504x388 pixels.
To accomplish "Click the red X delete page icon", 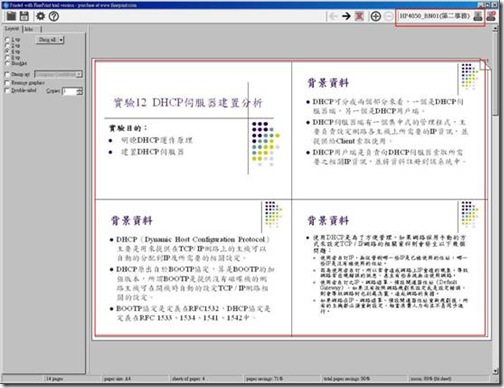I will tap(359, 16).
